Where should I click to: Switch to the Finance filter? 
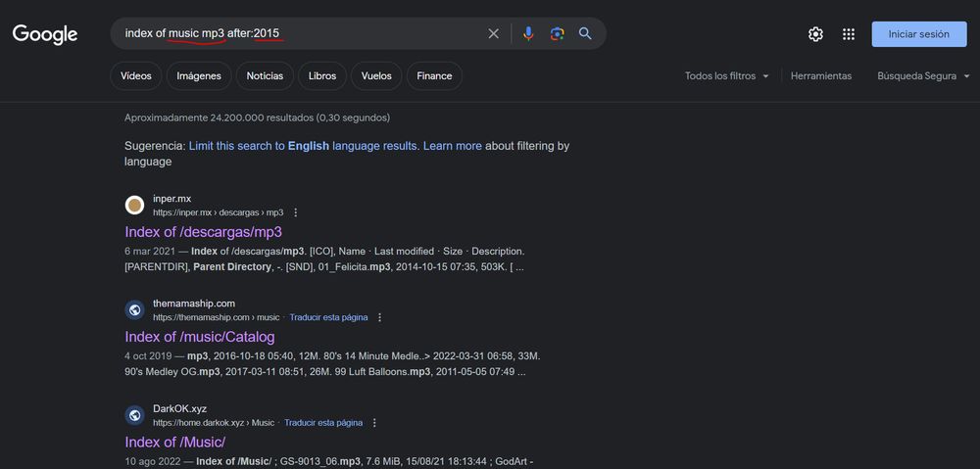tap(434, 76)
